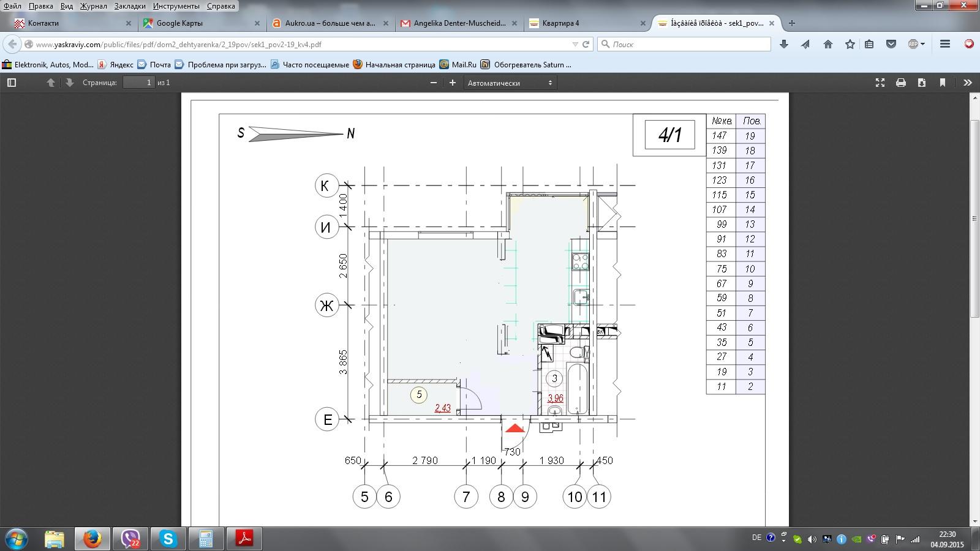980x551 pixels.
Task: Expand the URL bar history dropdown
Action: pos(575,44)
